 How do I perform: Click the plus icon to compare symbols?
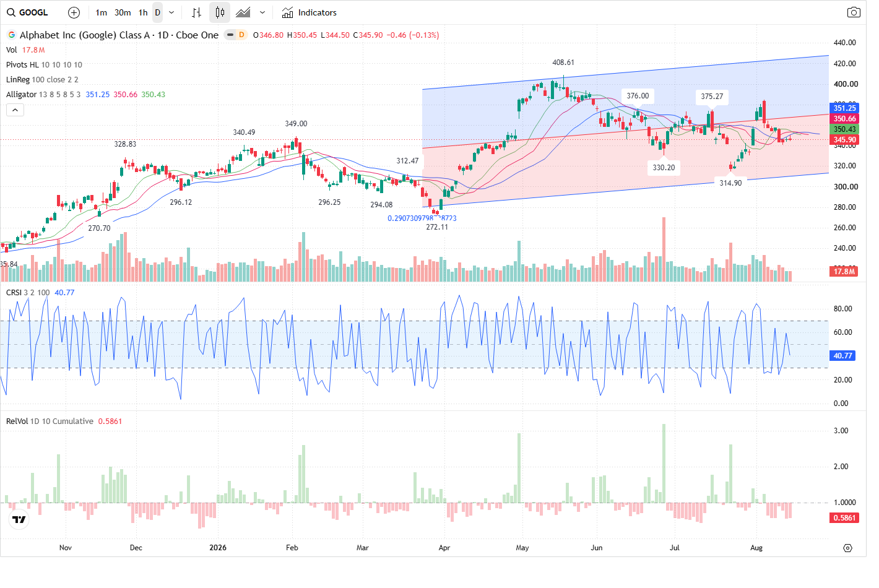[x=74, y=12]
